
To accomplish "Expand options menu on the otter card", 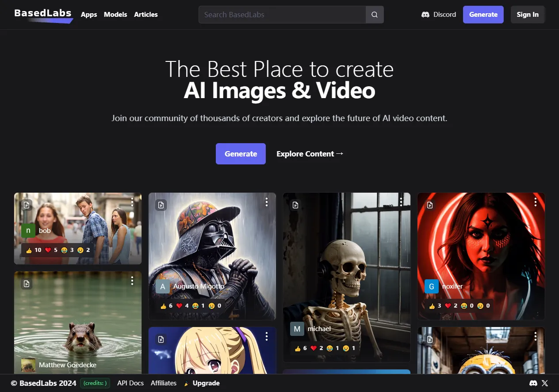I will 132,281.
